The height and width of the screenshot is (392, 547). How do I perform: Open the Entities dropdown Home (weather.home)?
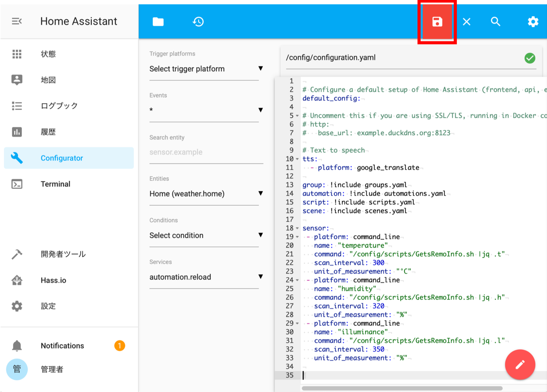206,194
